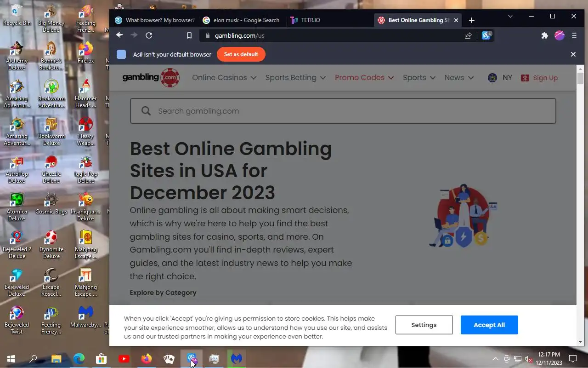Expand the Sports menu

[419, 78]
